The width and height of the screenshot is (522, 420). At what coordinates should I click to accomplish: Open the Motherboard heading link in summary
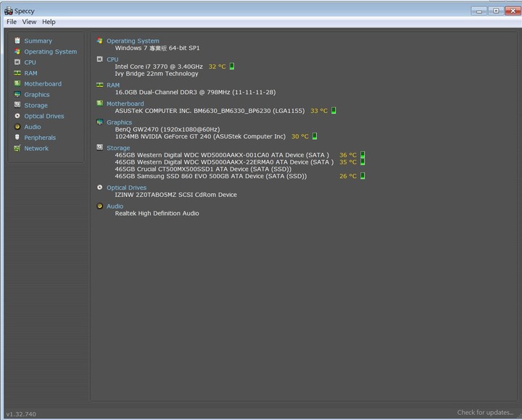click(x=125, y=104)
